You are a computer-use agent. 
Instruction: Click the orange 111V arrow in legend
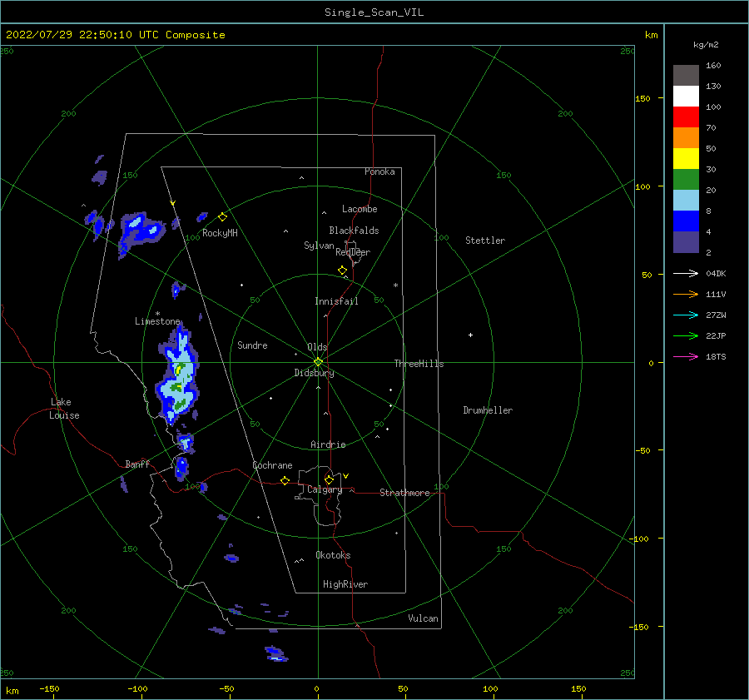coord(686,295)
